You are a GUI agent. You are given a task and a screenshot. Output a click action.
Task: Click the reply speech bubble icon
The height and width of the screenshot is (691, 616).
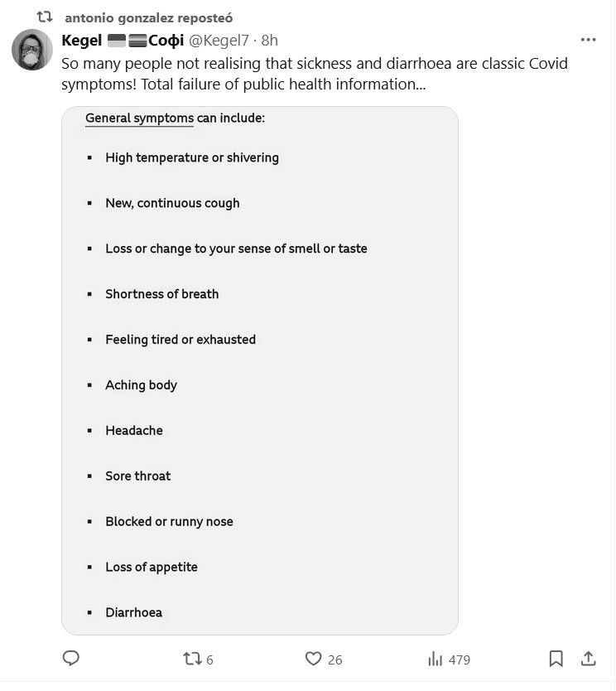pos(71,659)
